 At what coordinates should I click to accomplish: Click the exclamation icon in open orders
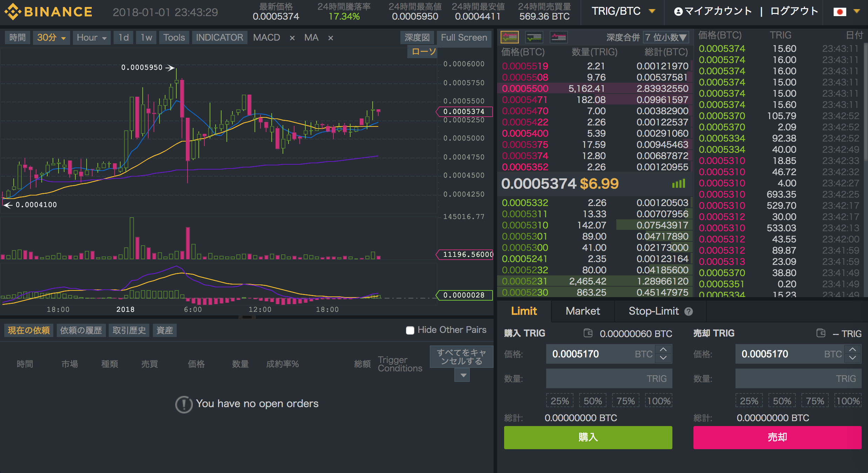click(x=184, y=404)
